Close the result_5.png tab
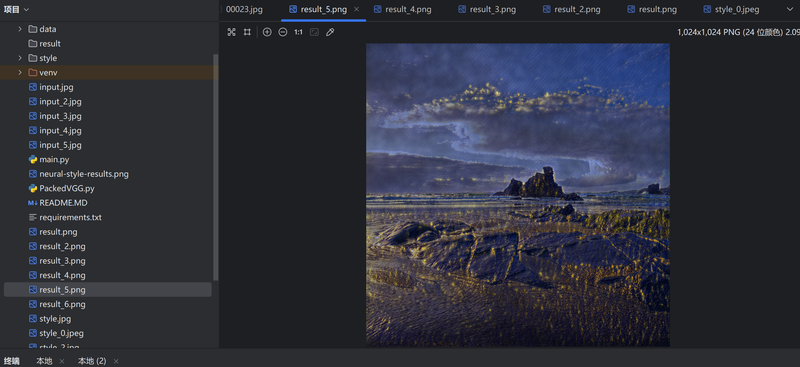 (x=357, y=9)
